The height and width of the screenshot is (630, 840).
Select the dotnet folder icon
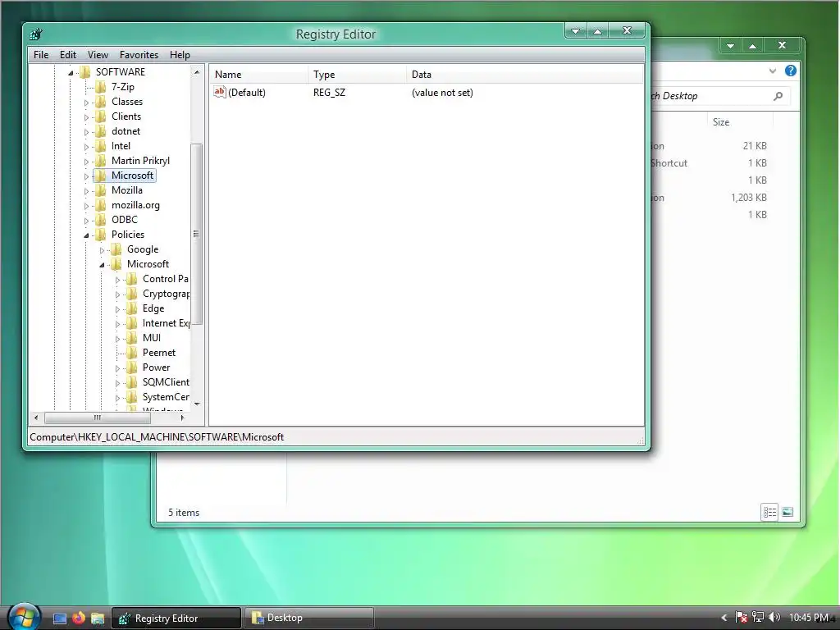100,131
